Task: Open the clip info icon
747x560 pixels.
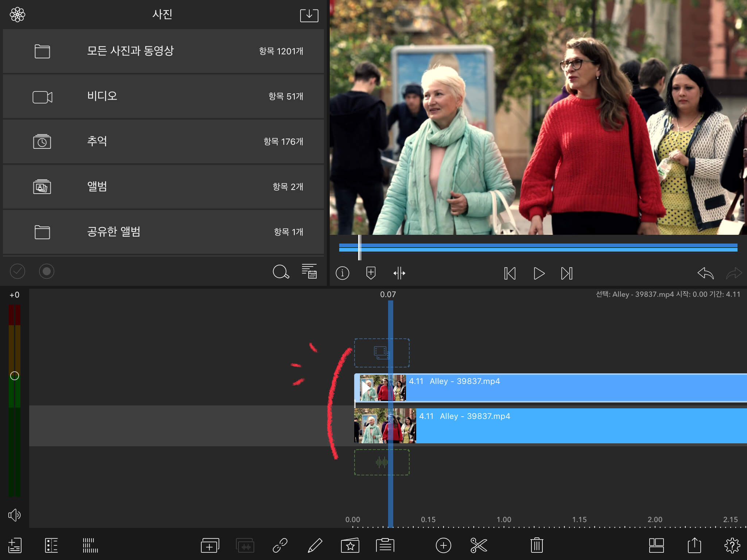Action: 342,273
